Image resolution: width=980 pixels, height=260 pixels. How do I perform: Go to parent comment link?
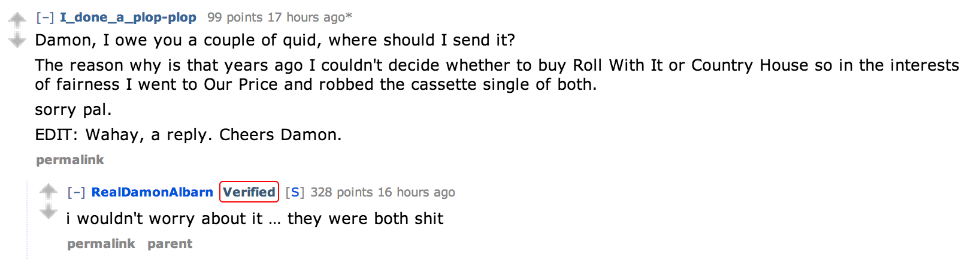tap(170, 244)
